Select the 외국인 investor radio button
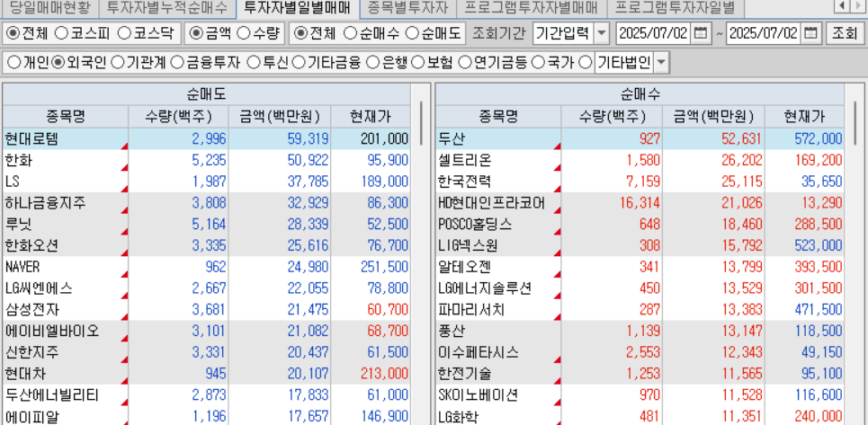The height and width of the screenshot is (425, 868). 58,63
